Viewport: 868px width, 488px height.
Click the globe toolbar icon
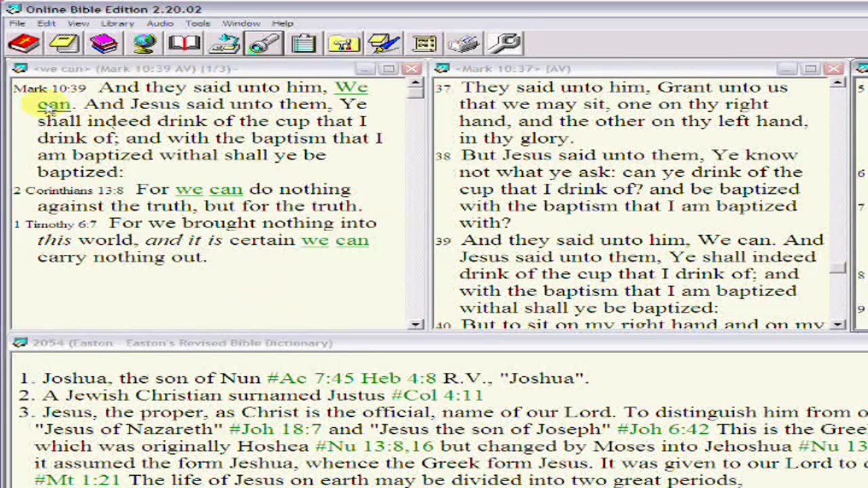coord(144,44)
